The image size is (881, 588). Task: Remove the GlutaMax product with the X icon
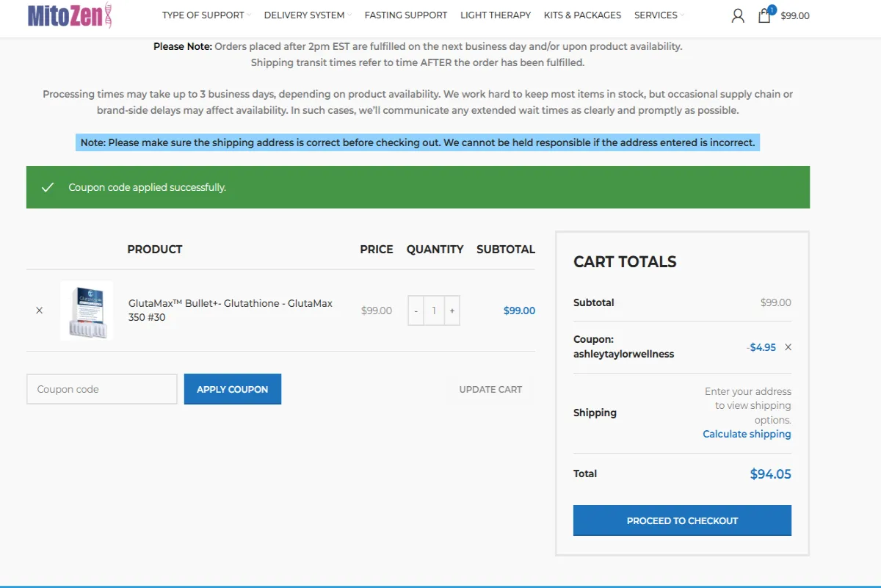(39, 310)
